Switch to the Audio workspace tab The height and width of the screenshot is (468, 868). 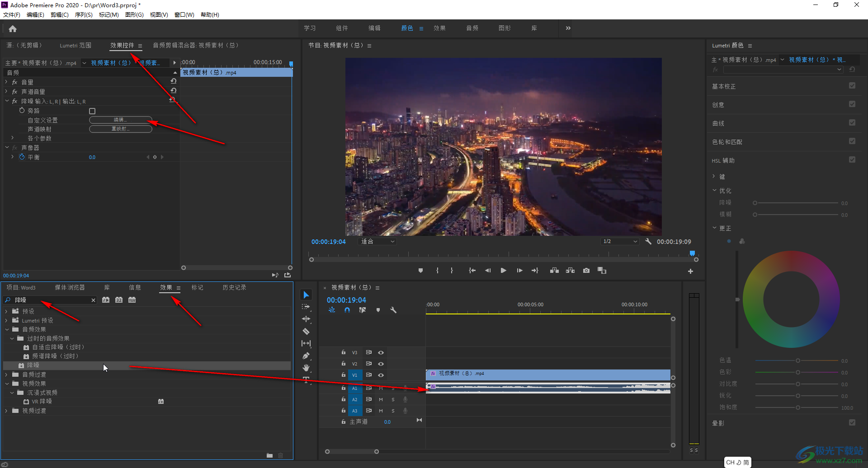pyautogui.click(x=472, y=28)
